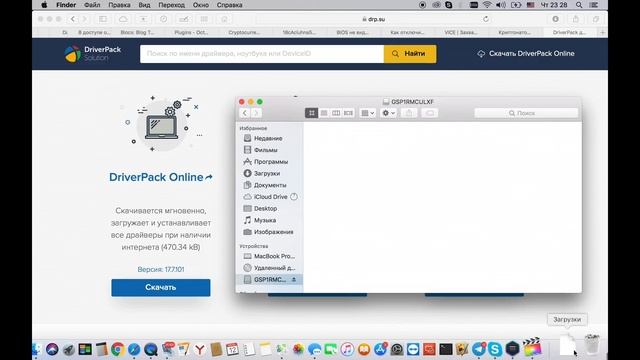640x360 pixels.
Task: Switch Finder to column view
Action: (336, 113)
